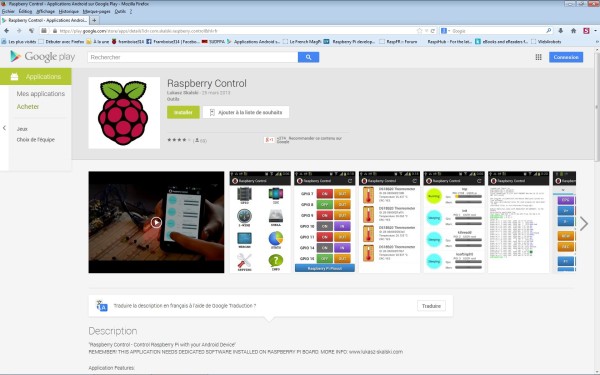Open the Débuter avec Firefox bookmark

(61, 41)
